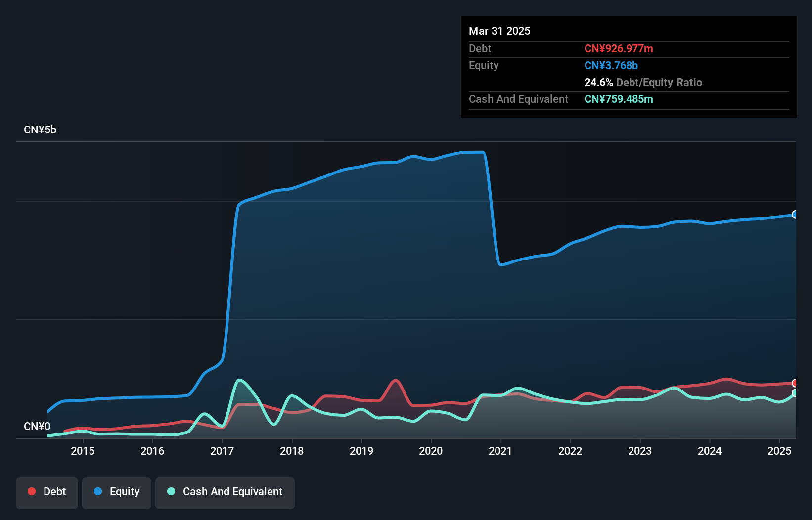Toggle the Equity series legend button
Screen dimensions: 812x520
(x=117, y=493)
